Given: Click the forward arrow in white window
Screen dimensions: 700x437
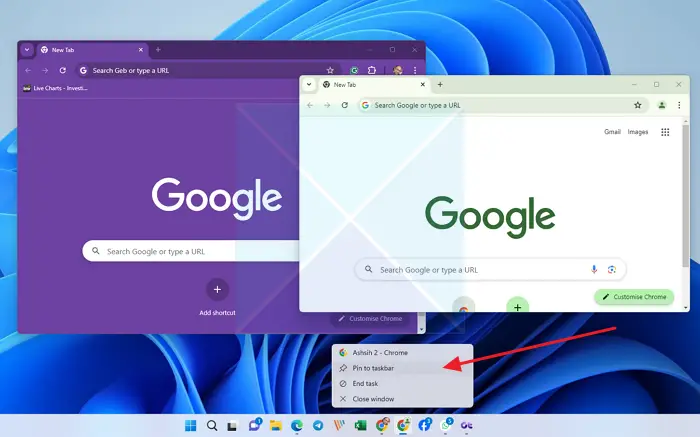Looking at the screenshot, I should [x=327, y=105].
